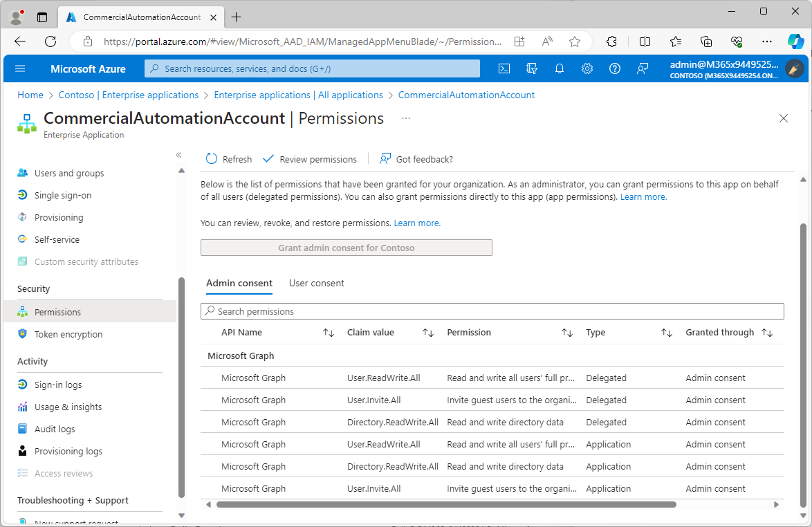Open the portal settings gear icon
812x527 pixels.
tap(587, 68)
